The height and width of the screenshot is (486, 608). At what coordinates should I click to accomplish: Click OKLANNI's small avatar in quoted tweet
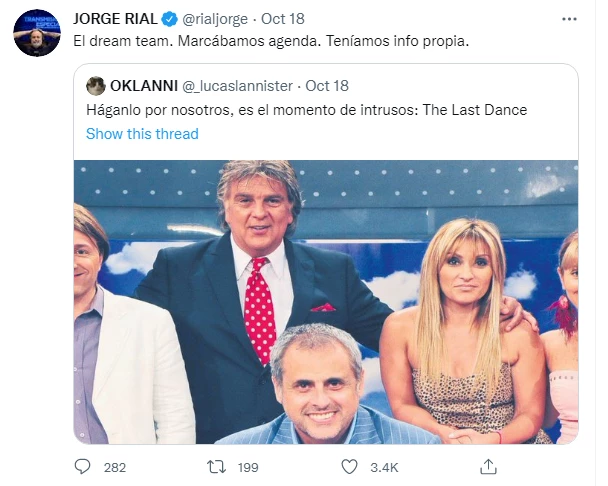(96, 85)
